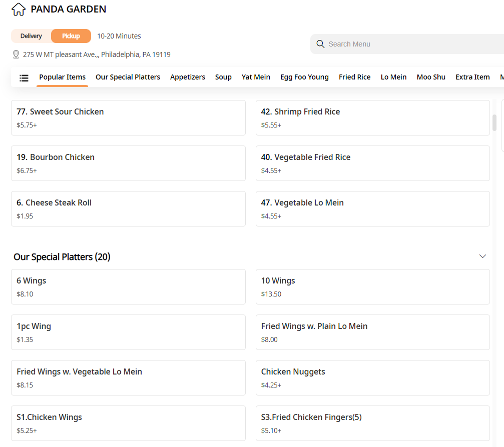Viewport: 504px width, 447px height.
Task: Select the Lo Mein category tab
Action: [393, 77]
